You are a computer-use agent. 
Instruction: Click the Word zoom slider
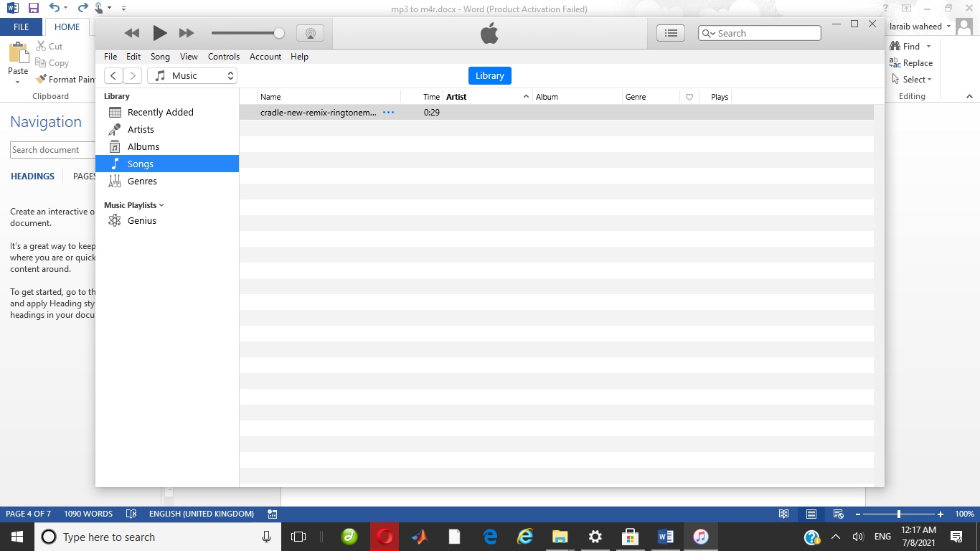(x=899, y=514)
